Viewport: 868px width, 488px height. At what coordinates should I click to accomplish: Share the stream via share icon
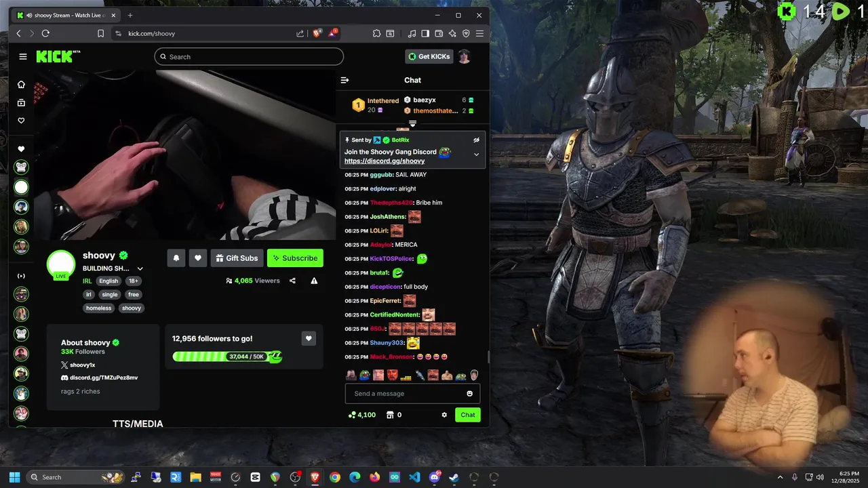tap(292, 281)
